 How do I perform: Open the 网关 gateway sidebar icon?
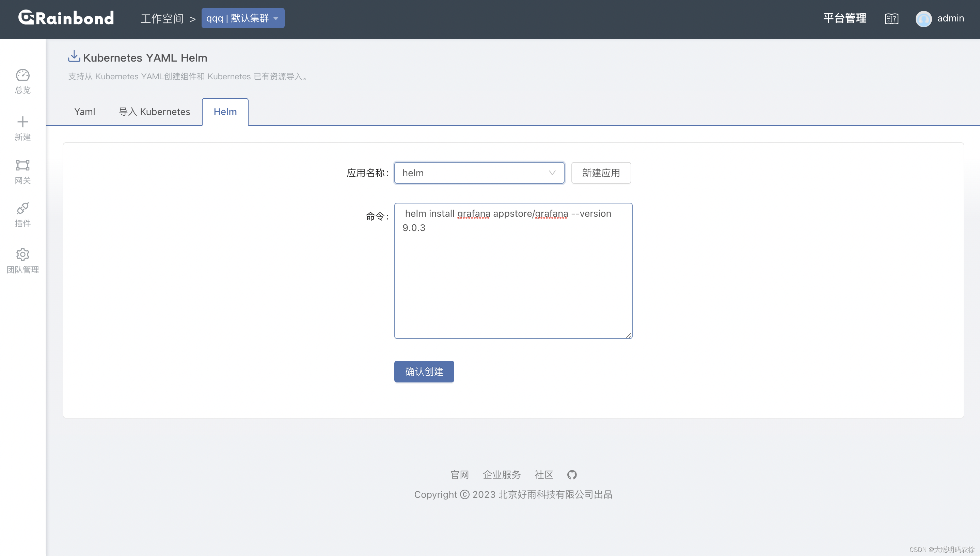coord(22,165)
